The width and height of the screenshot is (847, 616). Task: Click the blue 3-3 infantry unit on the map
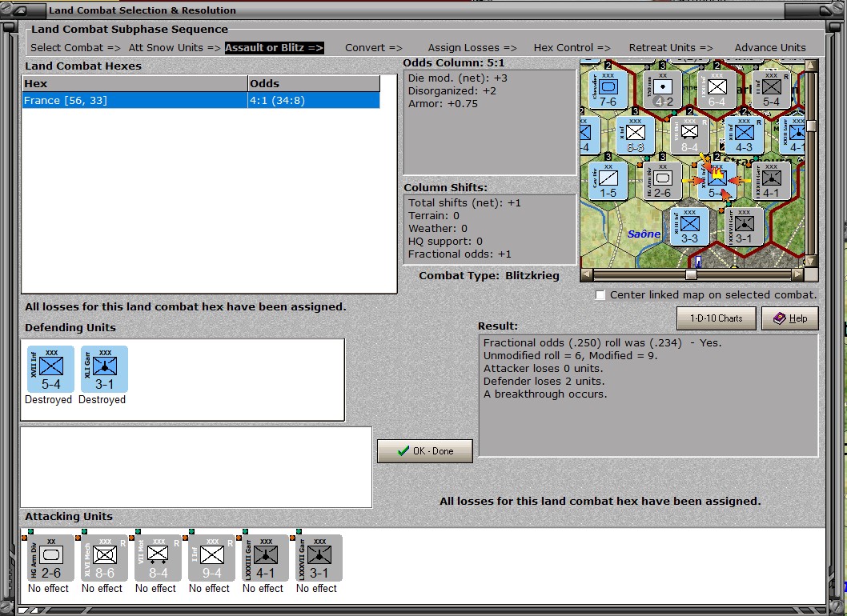pyautogui.click(x=689, y=226)
